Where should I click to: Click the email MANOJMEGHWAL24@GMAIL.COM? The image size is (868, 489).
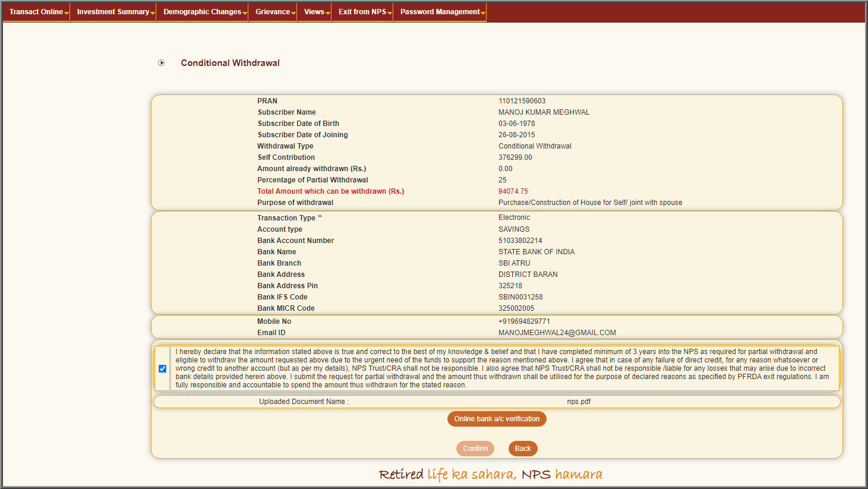(557, 332)
